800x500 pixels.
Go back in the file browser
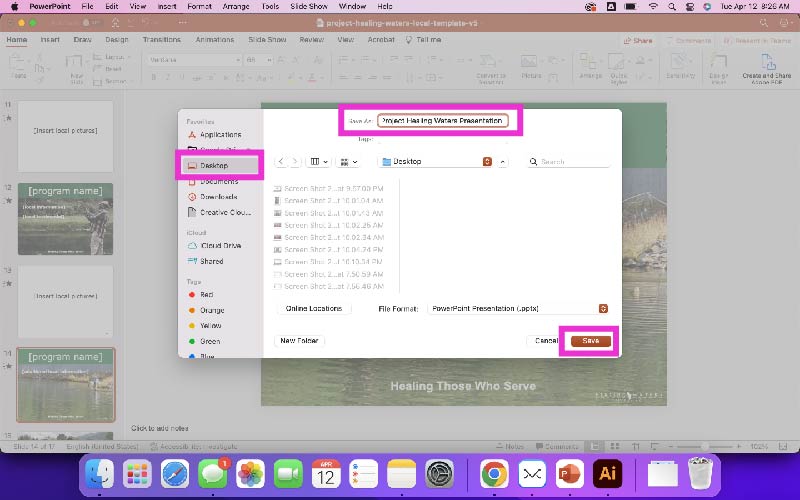(x=281, y=162)
